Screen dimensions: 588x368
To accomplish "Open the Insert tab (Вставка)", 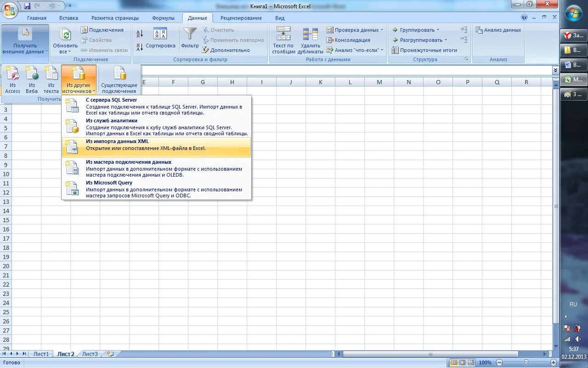I will point(68,18).
